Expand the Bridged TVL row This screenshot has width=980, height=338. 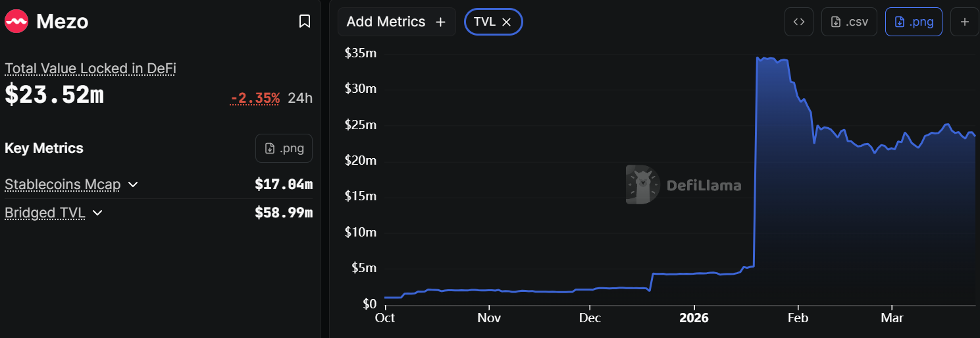point(97,213)
